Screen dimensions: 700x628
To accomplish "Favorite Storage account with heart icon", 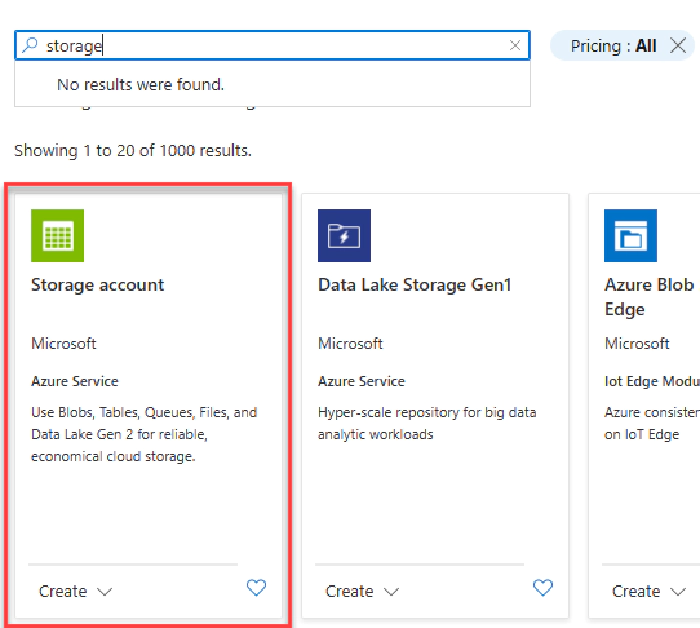I will point(256,587).
